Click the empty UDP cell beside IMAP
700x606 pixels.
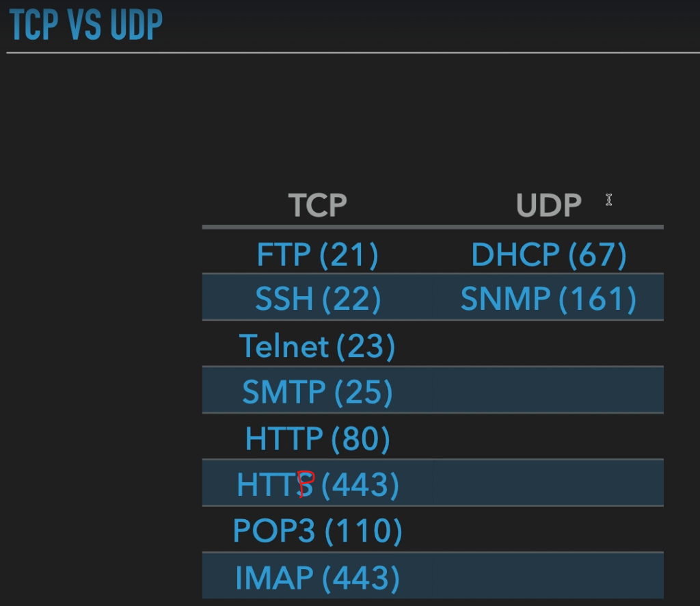click(x=549, y=576)
